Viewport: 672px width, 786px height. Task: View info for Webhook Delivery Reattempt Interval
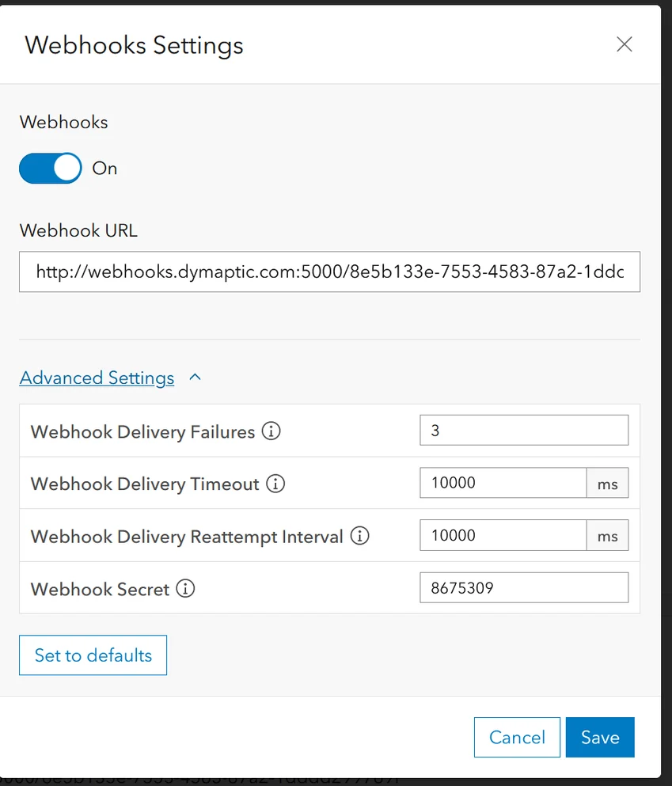359,536
